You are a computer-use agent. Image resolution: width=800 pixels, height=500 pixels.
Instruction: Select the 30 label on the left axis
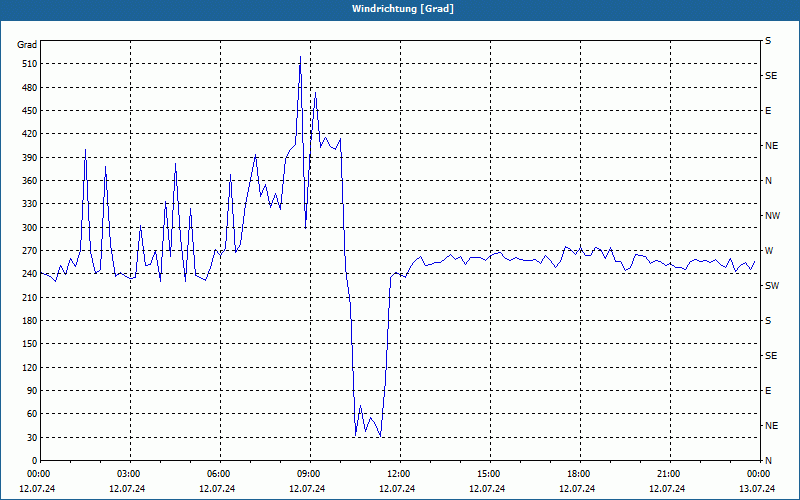click(x=32, y=438)
